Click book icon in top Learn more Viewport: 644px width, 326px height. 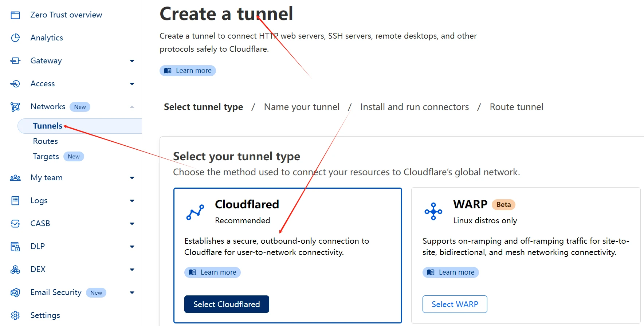168,71
